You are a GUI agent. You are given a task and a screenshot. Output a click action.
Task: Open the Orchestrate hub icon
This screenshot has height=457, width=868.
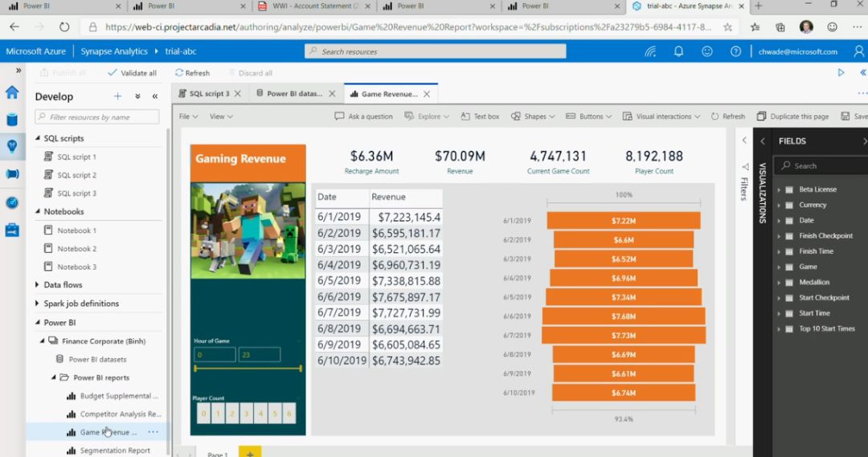click(11, 174)
